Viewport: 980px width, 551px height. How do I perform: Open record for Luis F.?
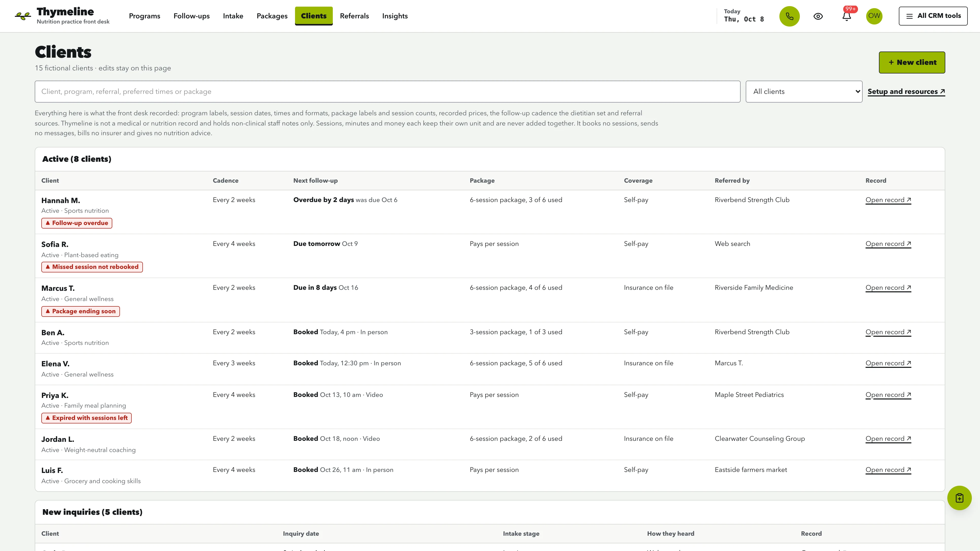coord(888,470)
